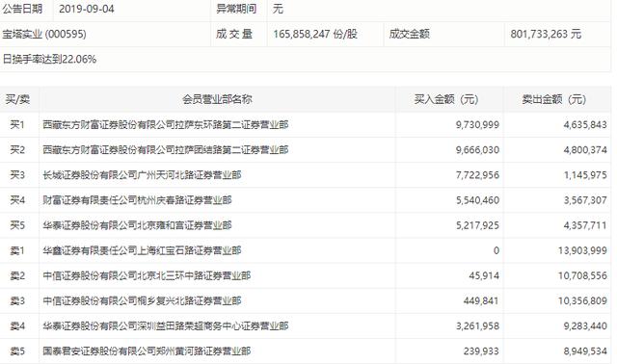617x364 pixels.
Task: Click the 买入金额（元） column header
Action: [445, 99]
